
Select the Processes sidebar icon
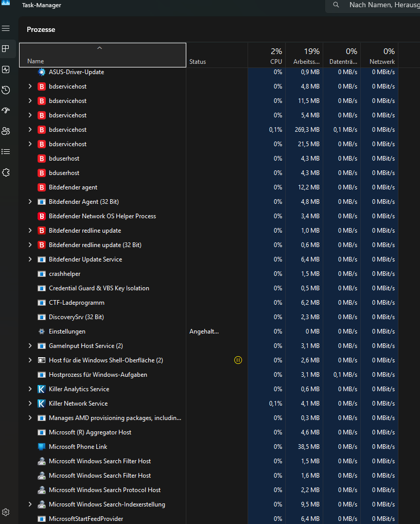pyautogui.click(x=6, y=49)
